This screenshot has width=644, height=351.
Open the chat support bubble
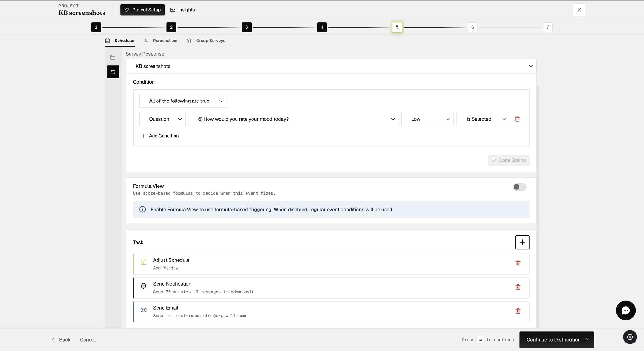tap(625, 310)
